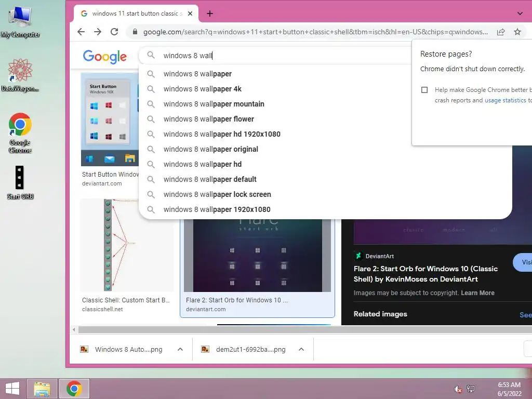Viewport: 532px width, 399px height.
Task: Select the windows 8 wallpaper 1920x1080 suggestion
Action: [217, 209]
